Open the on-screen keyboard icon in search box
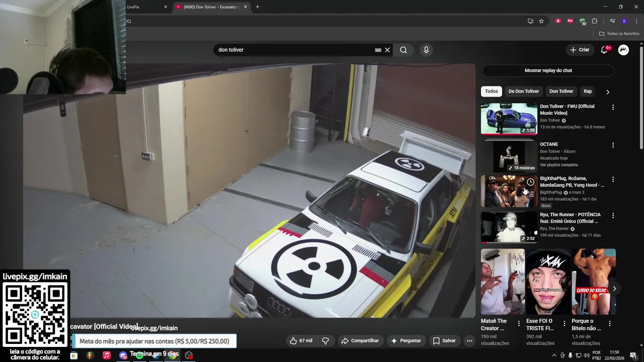This screenshot has width=644, height=362. (378, 50)
